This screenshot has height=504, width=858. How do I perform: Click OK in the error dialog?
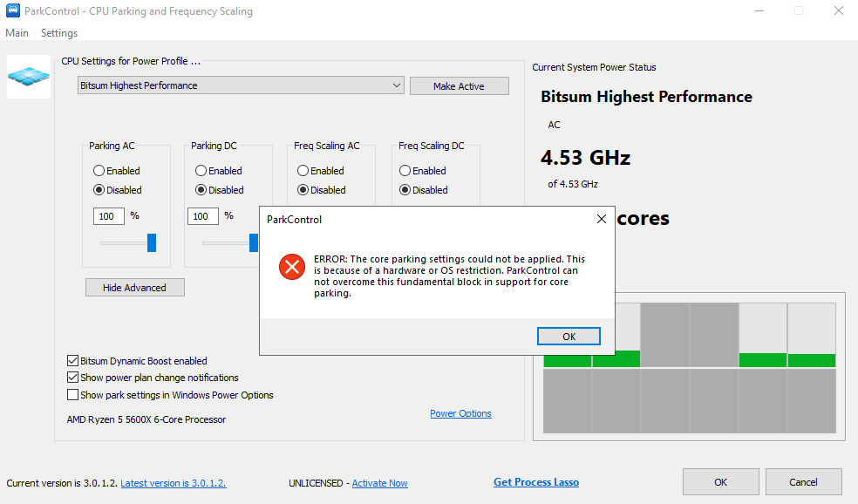click(x=569, y=336)
